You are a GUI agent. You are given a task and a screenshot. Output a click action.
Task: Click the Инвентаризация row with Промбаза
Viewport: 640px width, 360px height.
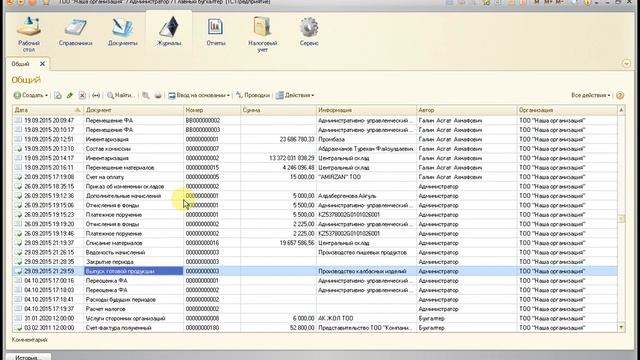(315, 139)
